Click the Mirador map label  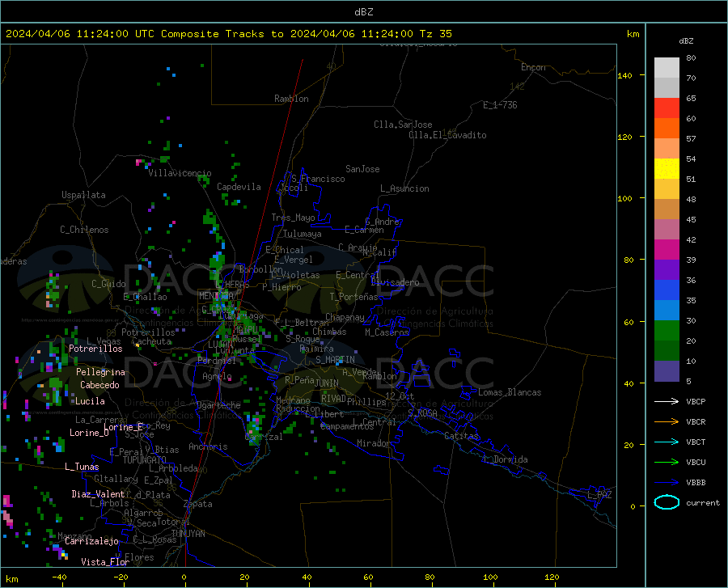(373, 443)
